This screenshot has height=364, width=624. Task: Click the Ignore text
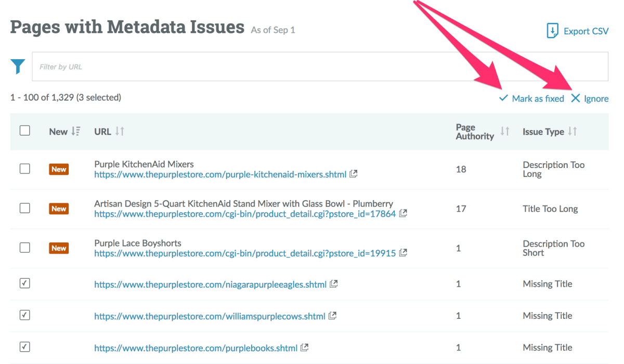[596, 98]
